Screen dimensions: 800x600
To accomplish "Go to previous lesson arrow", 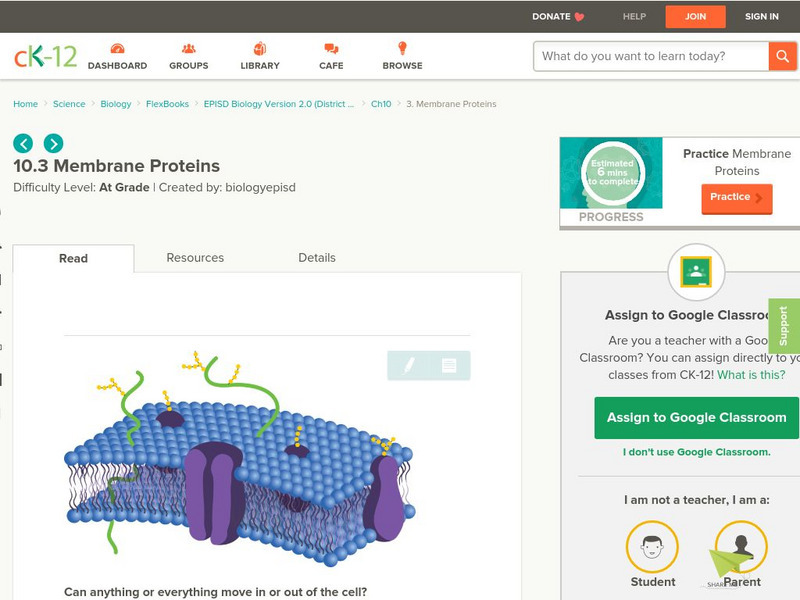I will coord(23,143).
